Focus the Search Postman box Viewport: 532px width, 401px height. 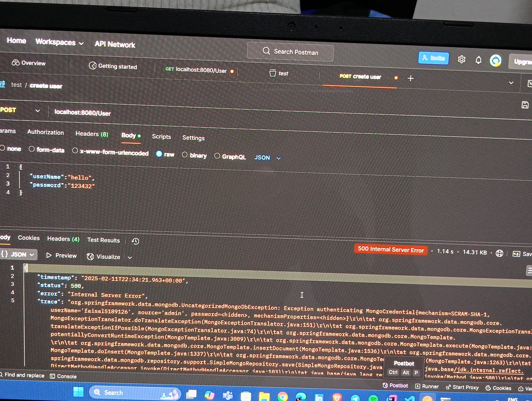pyautogui.click(x=290, y=52)
